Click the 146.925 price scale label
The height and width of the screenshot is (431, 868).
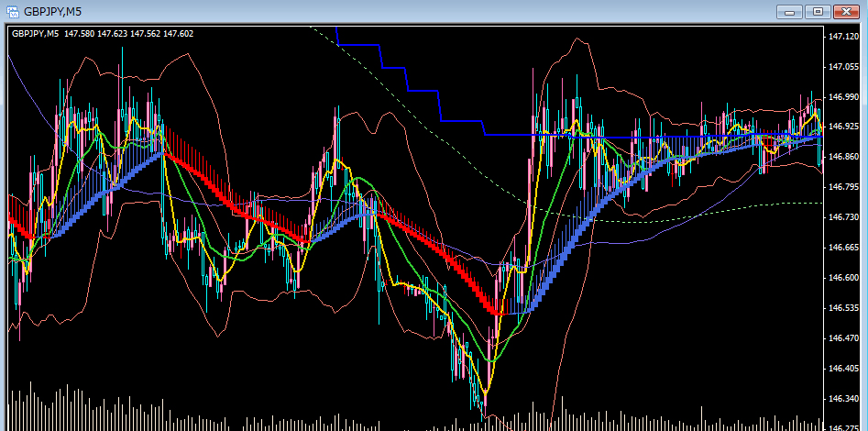843,127
